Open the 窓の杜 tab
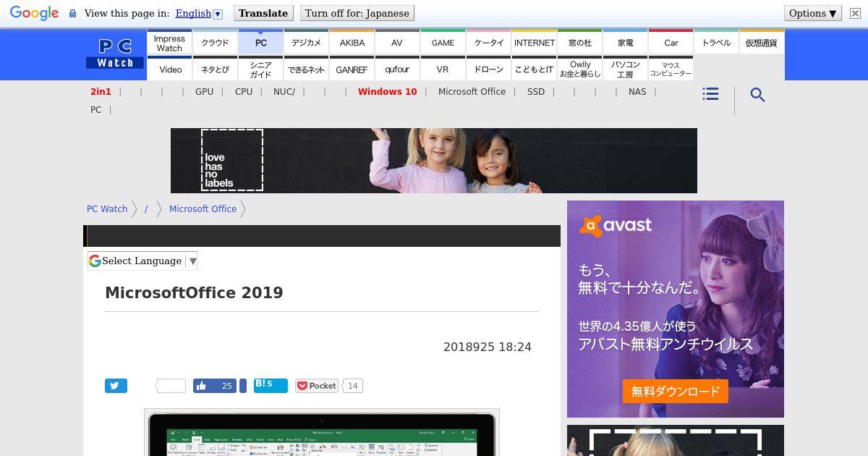 [x=580, y=43]
